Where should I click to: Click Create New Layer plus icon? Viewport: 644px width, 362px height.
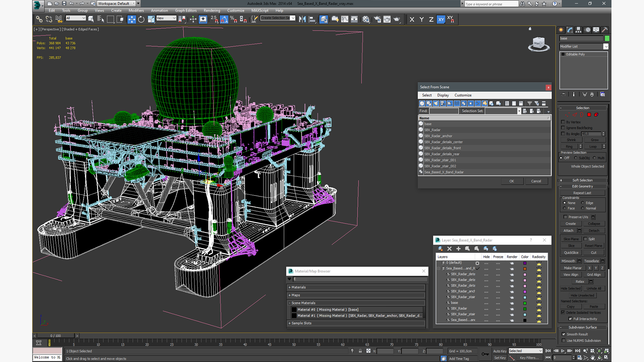458,249
